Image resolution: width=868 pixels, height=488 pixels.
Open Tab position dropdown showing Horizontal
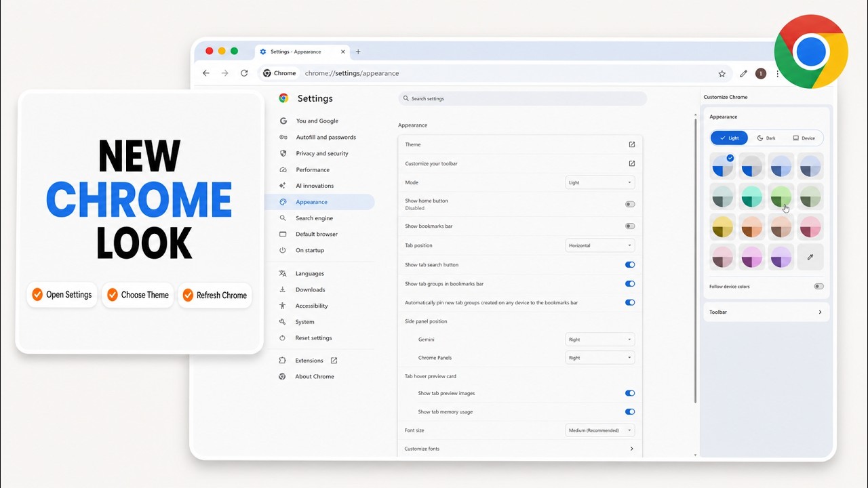pos(600,245)
